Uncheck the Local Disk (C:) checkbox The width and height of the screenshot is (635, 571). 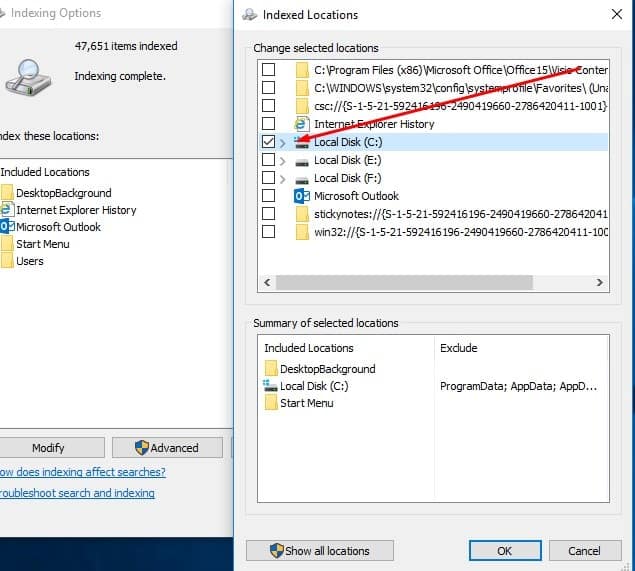click(x=268, y=143)
